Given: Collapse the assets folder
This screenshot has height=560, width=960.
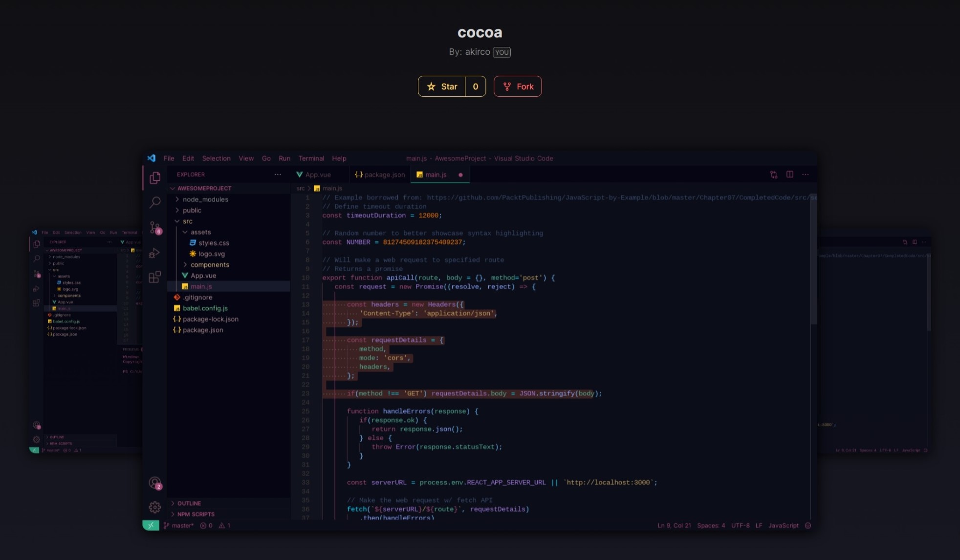Looking at the screenshot, I should tap(200, 232).
